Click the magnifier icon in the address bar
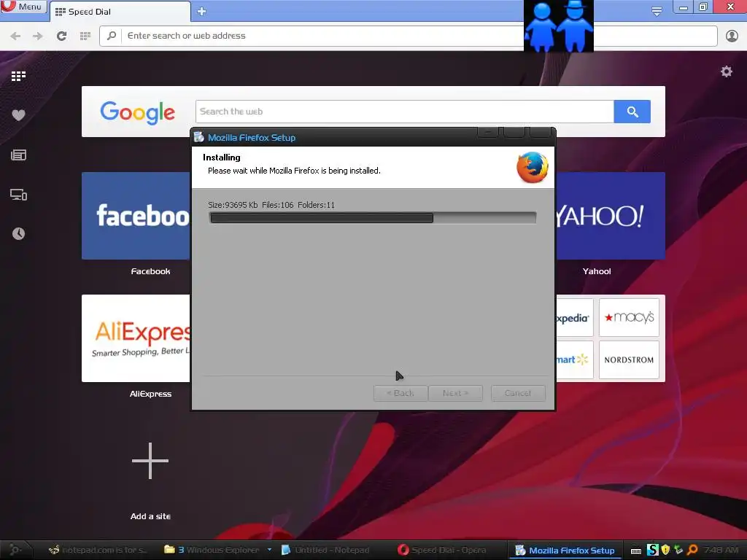The width and height of the screenshot is (747, 560). point(112,36)
